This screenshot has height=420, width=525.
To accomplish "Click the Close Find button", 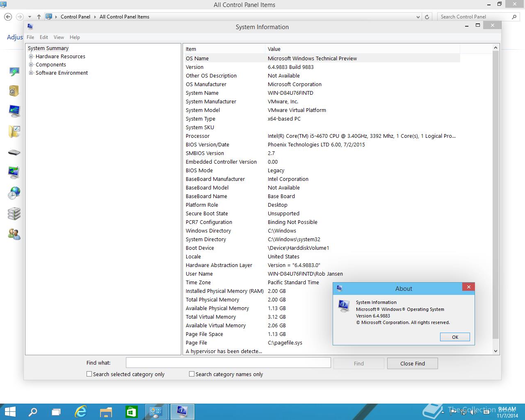I will pyautogui.click(x=413, y=363).
